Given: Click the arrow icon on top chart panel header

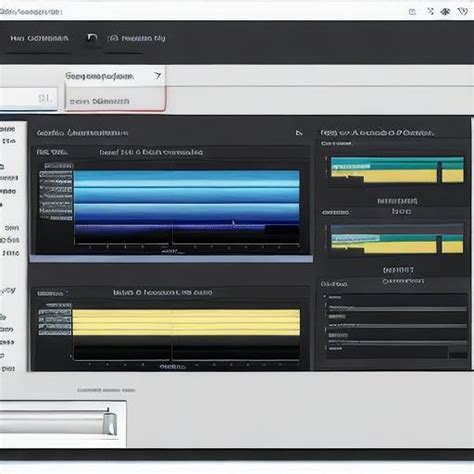Looking at the screenshot, I should coord(299,133).
